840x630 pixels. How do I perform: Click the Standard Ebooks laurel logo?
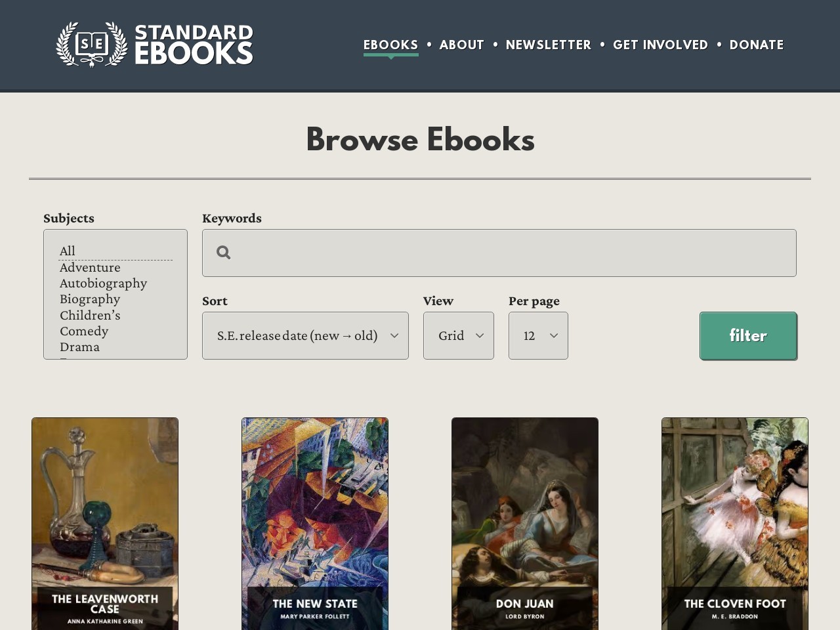click(92, 45)
